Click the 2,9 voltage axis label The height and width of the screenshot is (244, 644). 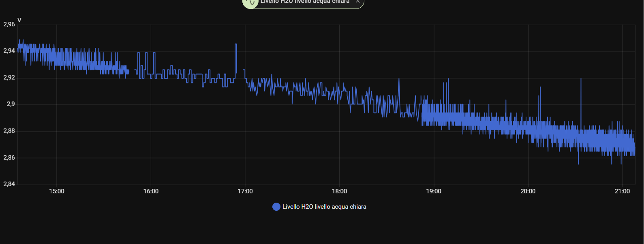point(11,104)
